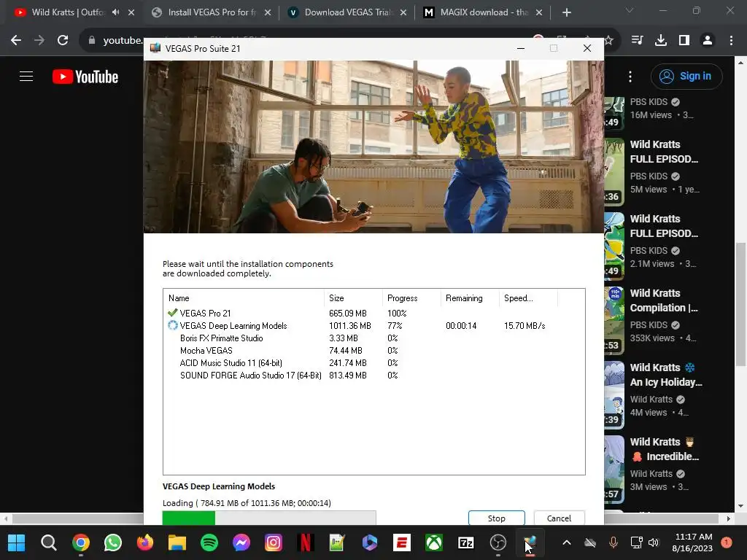Open Spotify from the taskbar
Viewport: 747px width, 560px height.
pos(209,542)
